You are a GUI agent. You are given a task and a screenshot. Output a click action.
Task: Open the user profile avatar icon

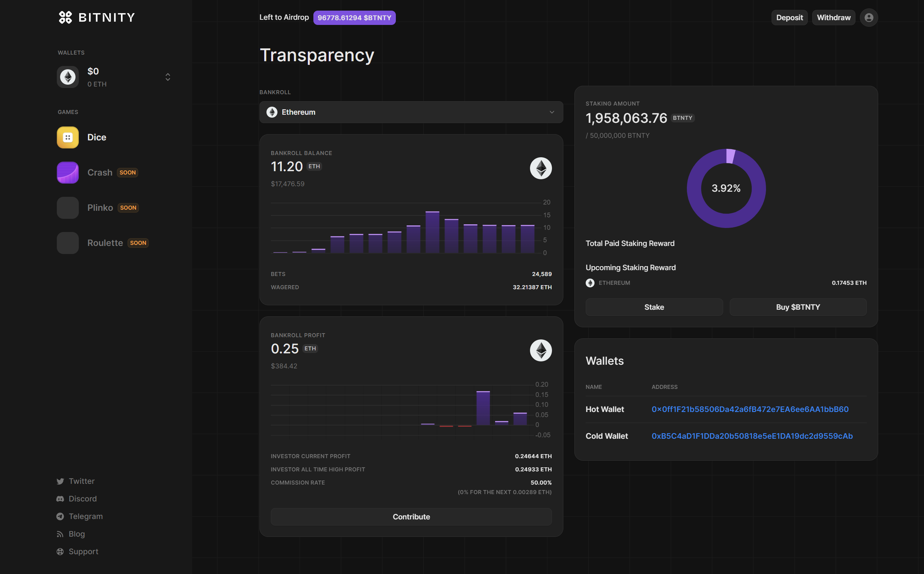coord(869,18)
